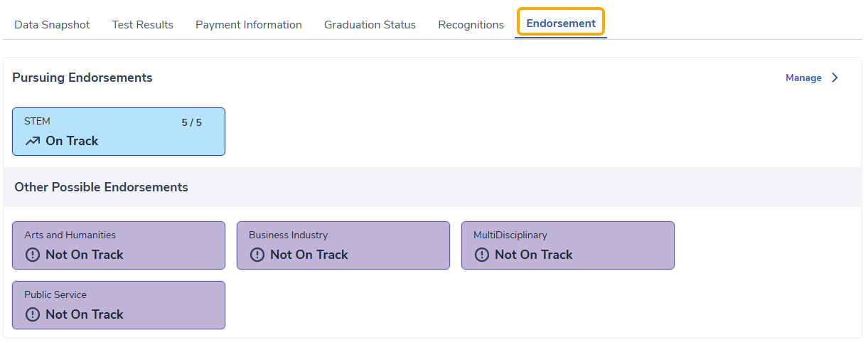Click Public Service exclamation icon

coord(33,314)
